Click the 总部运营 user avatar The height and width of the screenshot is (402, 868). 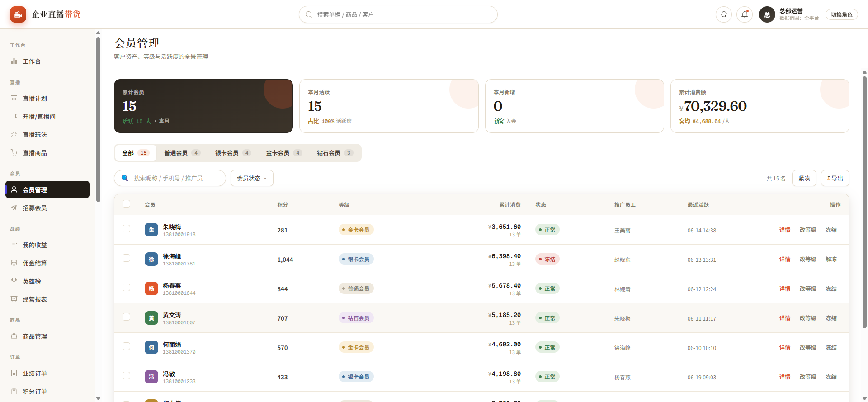coord(767,14)
